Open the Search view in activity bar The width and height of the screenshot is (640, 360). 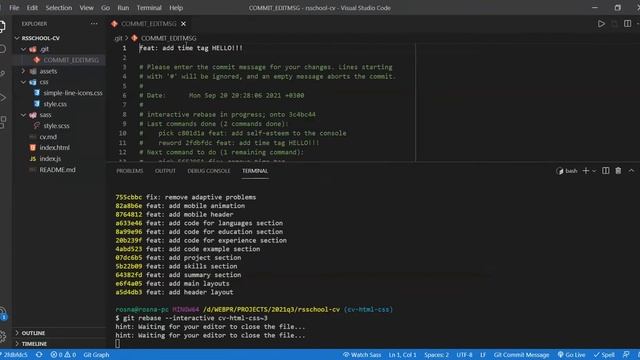(2, 50)
